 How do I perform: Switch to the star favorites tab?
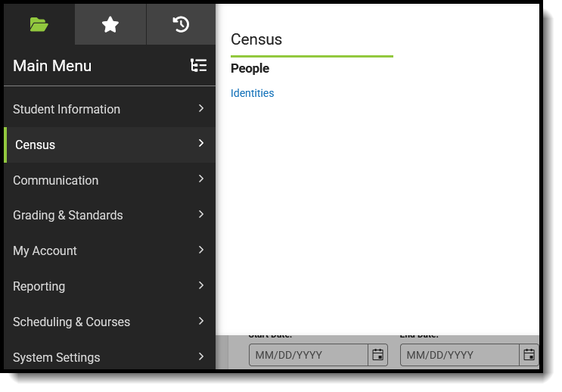[x=110, y=24]
